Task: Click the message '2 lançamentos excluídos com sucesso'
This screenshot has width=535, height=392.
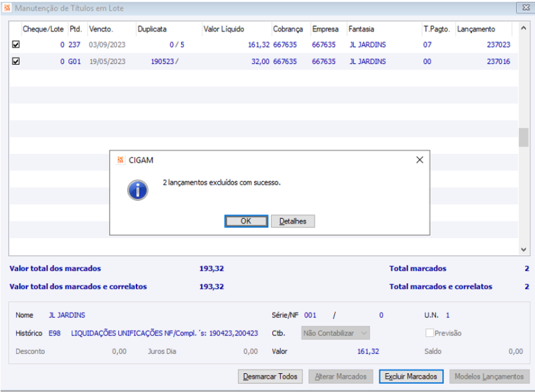Action: click(x=221, y=183)
